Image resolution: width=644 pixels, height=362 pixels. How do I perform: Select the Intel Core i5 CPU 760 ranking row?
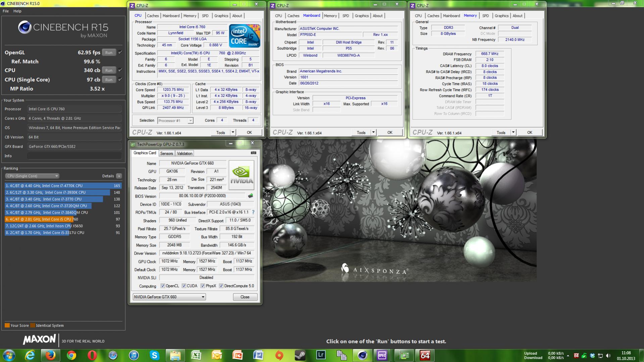63,219
